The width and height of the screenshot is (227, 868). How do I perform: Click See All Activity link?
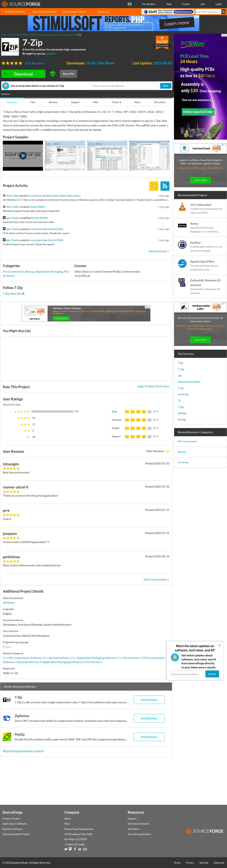click(x=159, y=251)
